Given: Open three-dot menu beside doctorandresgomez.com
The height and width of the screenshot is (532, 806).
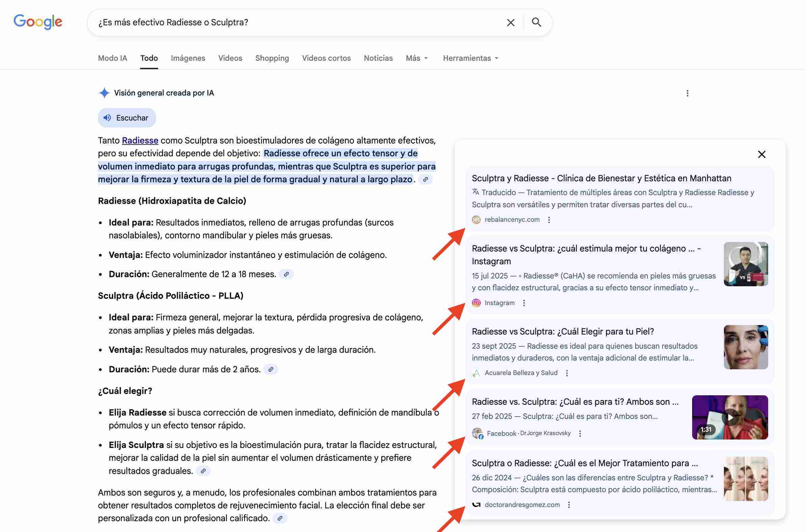Looking at the screenshot, I should pyautogui.click(x=569, y=505).
